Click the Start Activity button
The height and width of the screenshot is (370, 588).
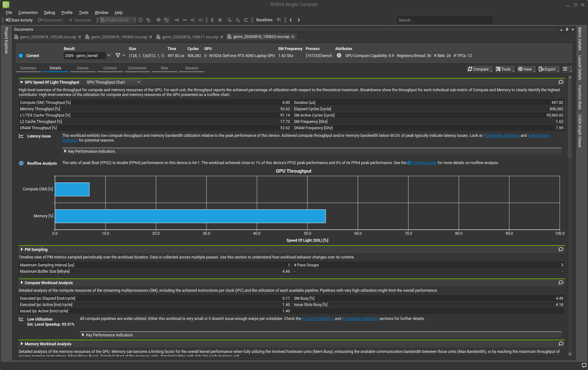coord(19,20)
